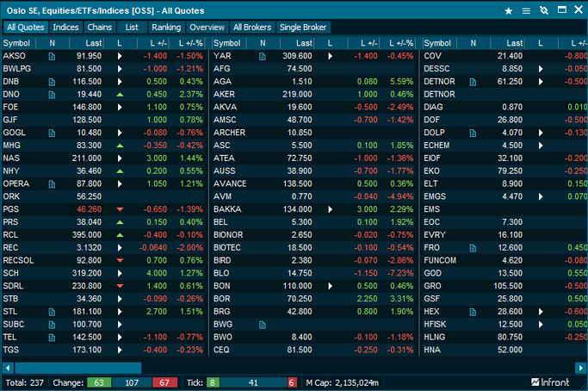588x391 pixels.
Task: Click AVANCE last price 138.500
Action: [x=297, y=183]
